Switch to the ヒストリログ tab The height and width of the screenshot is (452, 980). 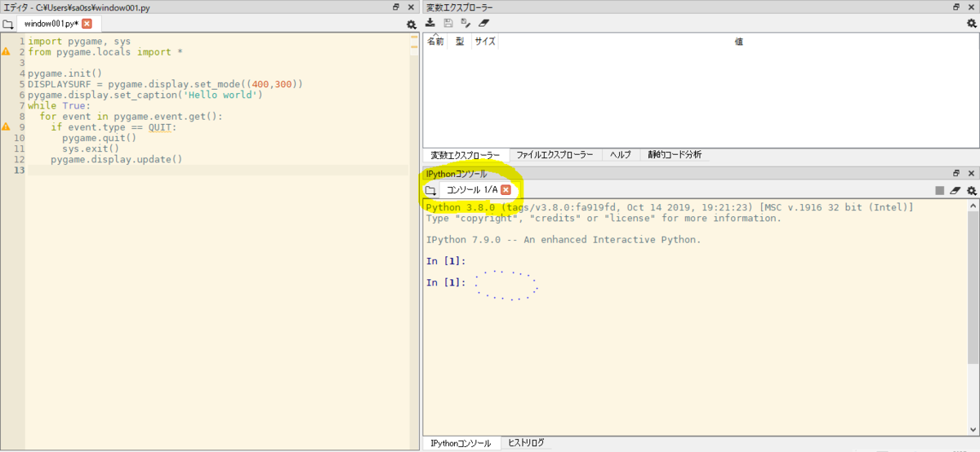[526, 443]
